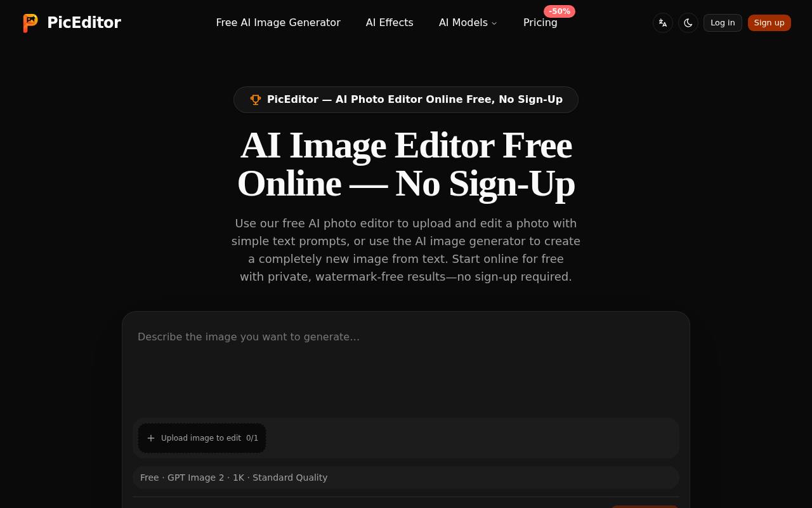
Task: Click the trophy icon in the banner
Action: coord(256,100)
